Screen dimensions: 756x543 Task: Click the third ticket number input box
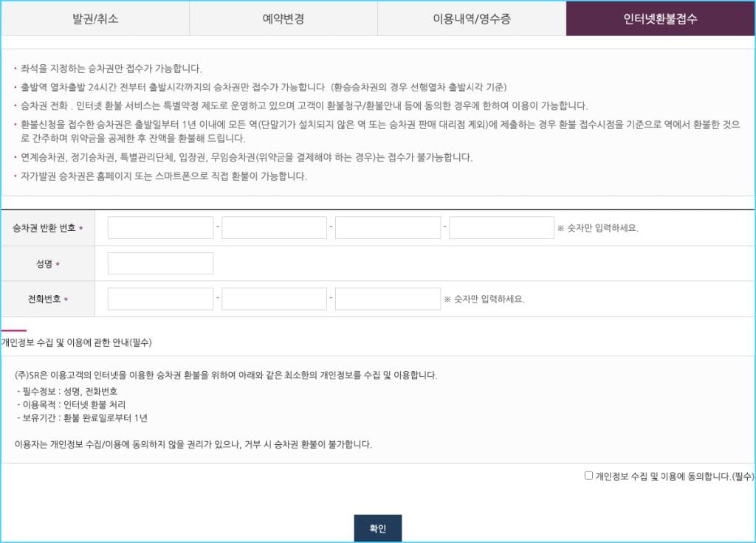387,227
